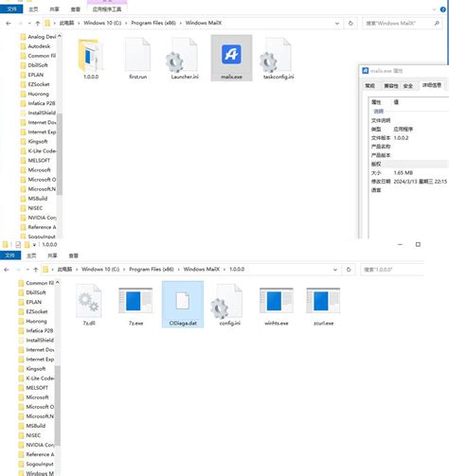
Task: Click the search magnifier in the Windows MailX window
Action: (437, 23)
